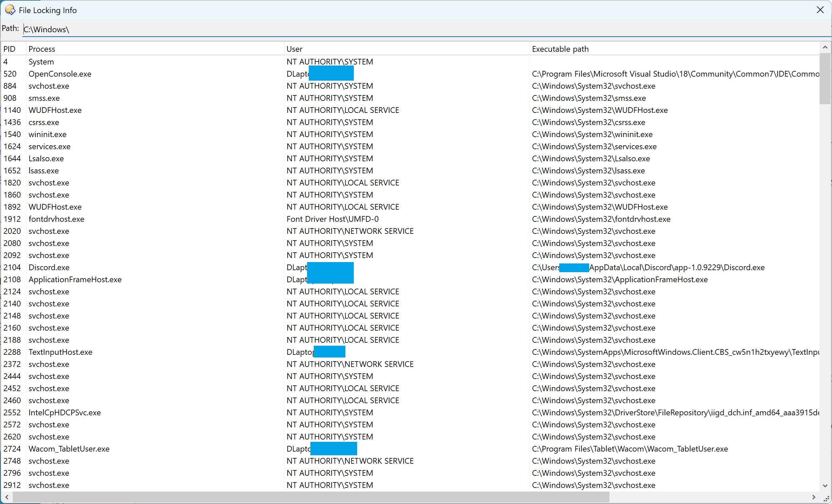Viewport: 832px width, 504px height.
Task: Select svchost.exe row with PID 2444
Action: click(x=410, y=376)
